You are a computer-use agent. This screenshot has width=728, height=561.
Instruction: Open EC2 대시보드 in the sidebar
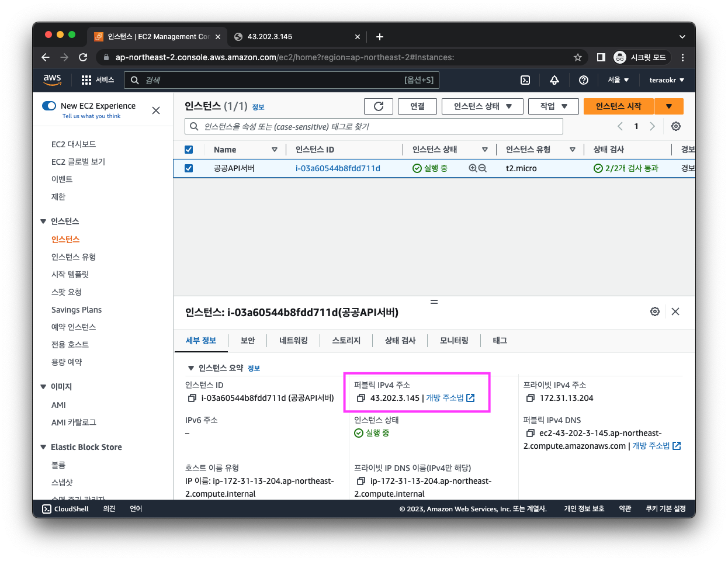click(x=74, y=144)
